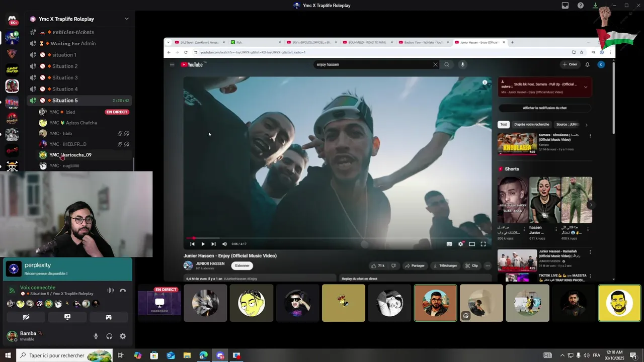Select member IHEB.FR...D in voice list
This screenshot has height=362, width=644.
[84, 144]
